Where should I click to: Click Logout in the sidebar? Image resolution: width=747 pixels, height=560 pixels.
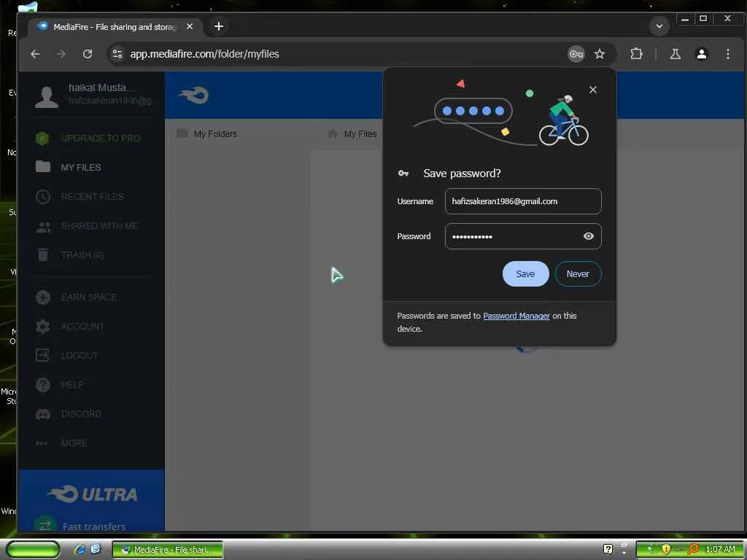66,355
